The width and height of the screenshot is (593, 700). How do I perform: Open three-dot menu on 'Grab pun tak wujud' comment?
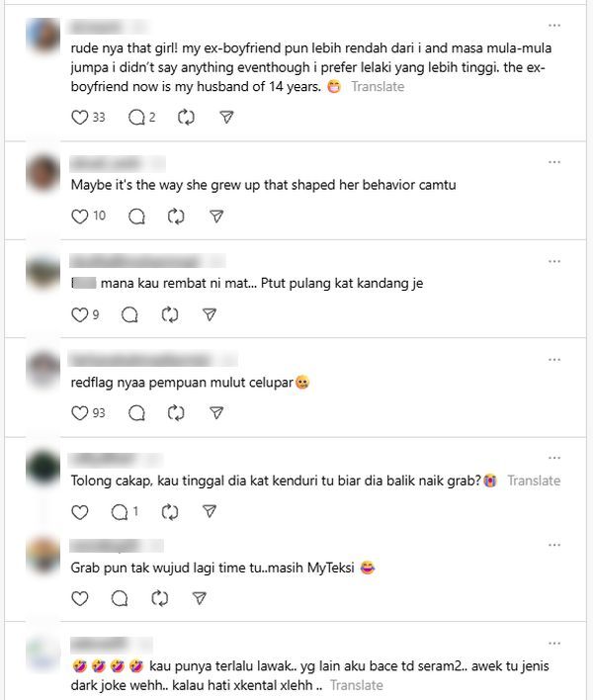pyautogui.click(x=554, y=545)
